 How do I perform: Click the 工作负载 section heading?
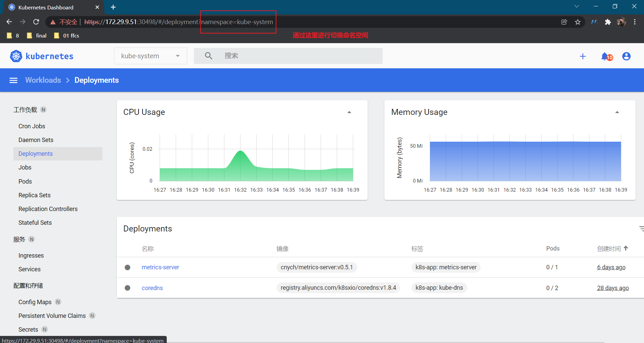[25, 110]
